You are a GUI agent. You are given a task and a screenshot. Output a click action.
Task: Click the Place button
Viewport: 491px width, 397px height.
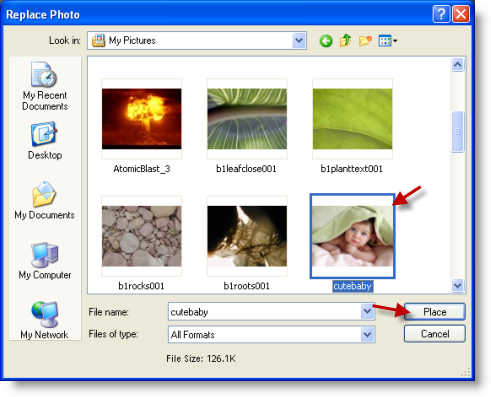pyautogui.click(x=435, y=312)
